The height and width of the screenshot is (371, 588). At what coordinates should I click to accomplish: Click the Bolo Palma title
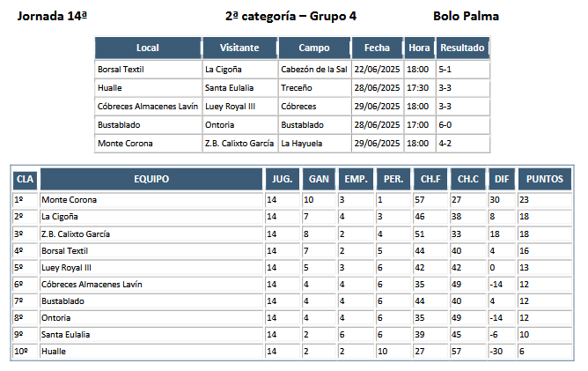click(467, 16)
